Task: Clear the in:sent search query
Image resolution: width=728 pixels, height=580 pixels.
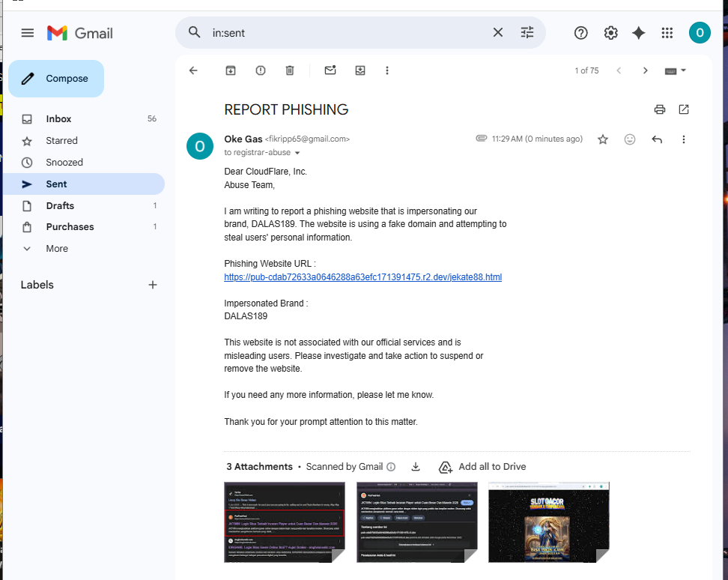Action: coord(498,32)
